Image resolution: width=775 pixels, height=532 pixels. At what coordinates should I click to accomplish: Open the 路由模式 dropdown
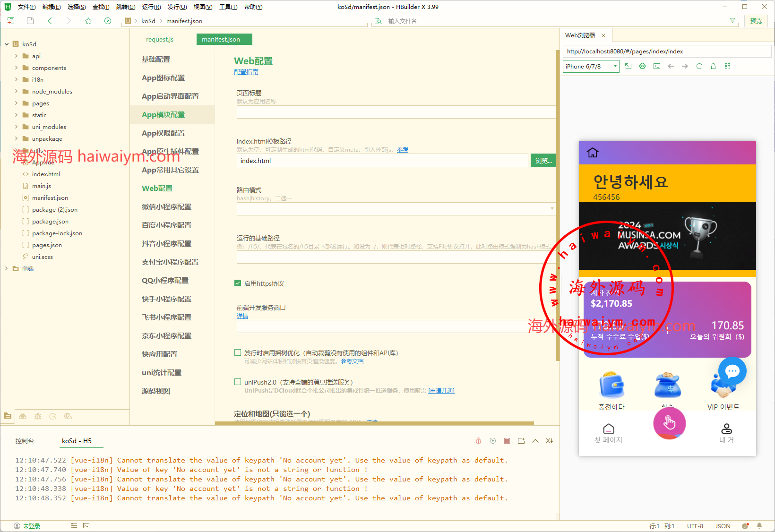click(x=396, y=208)
